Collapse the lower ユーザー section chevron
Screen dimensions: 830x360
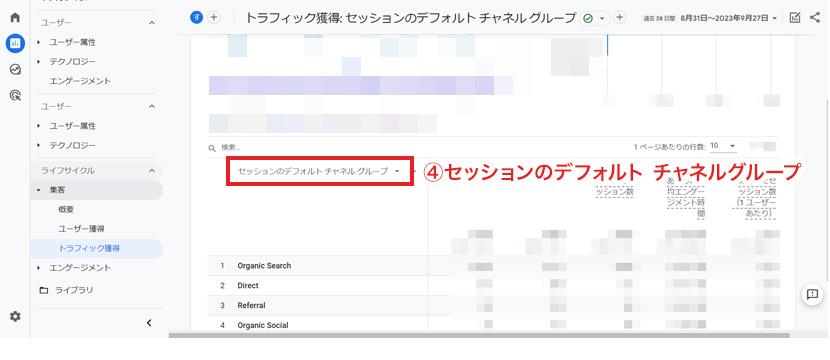(152, 107)
